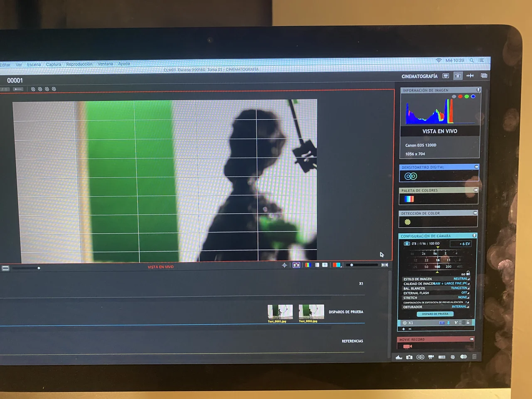Remove an exposure with the minus button

tap(410, 329)
